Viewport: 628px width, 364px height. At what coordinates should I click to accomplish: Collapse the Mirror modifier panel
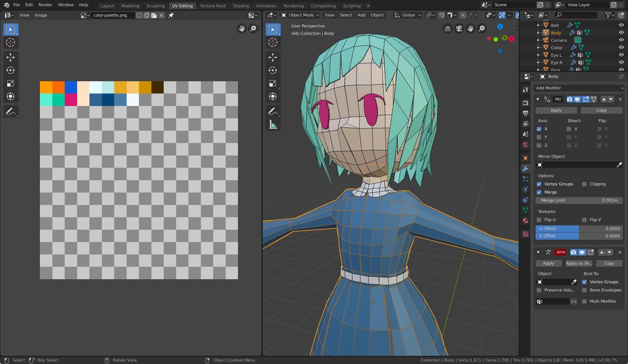[x=538, y=99]
